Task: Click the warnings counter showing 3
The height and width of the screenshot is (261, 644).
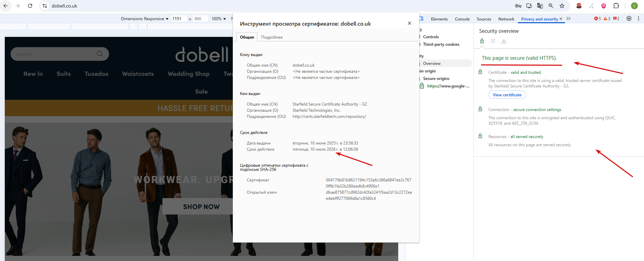Action: point(607,19)
